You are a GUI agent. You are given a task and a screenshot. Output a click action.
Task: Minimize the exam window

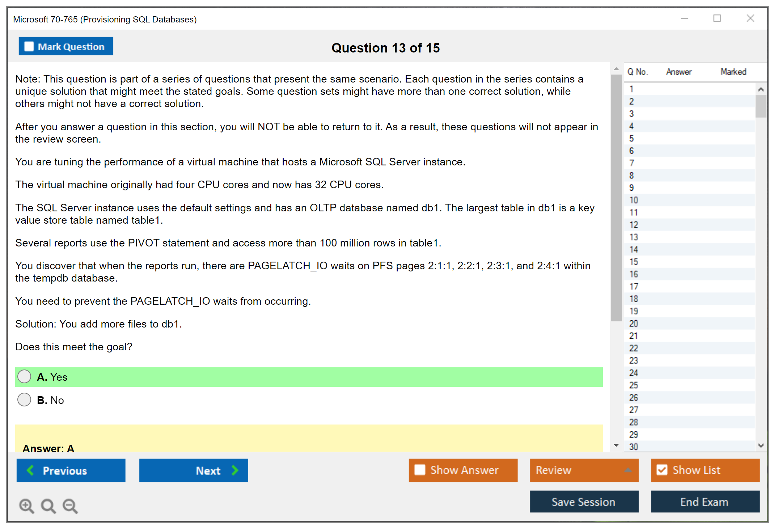click(x=684, y=18)
